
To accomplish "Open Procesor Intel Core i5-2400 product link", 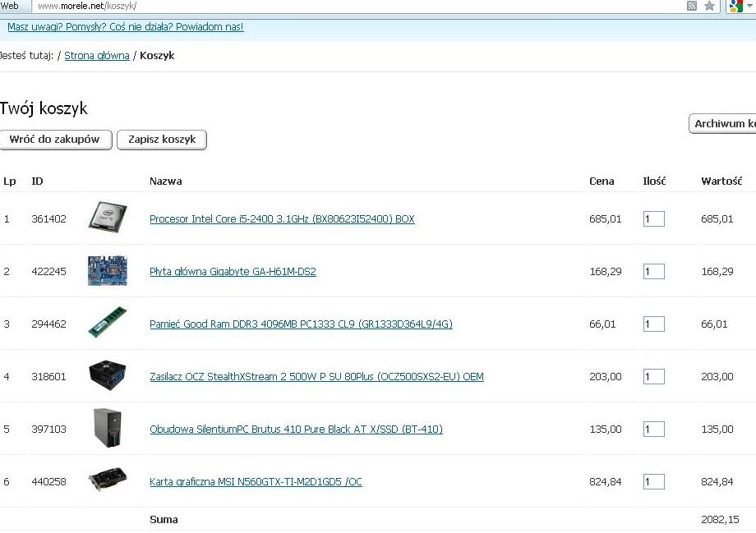I will (x=282, y=218).
